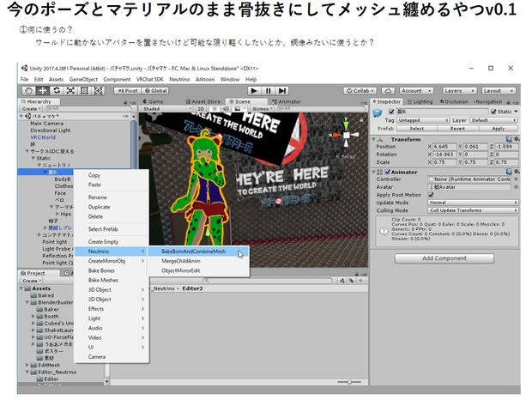Switch to the Asset Store tab

click(x=203, y=101)
